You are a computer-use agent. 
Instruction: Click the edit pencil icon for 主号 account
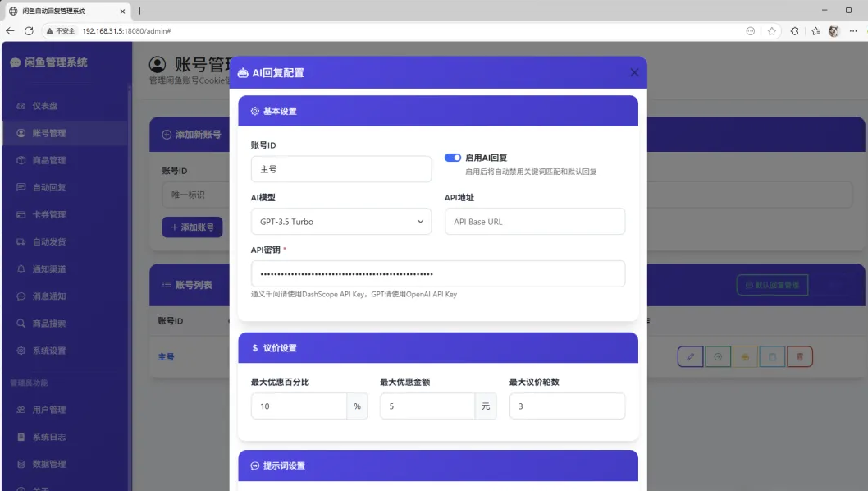pyautogui.click(x=690, y=356)
